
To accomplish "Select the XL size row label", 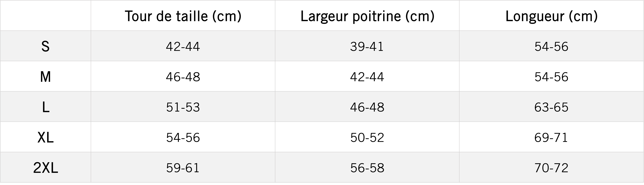I will (46, 138).
